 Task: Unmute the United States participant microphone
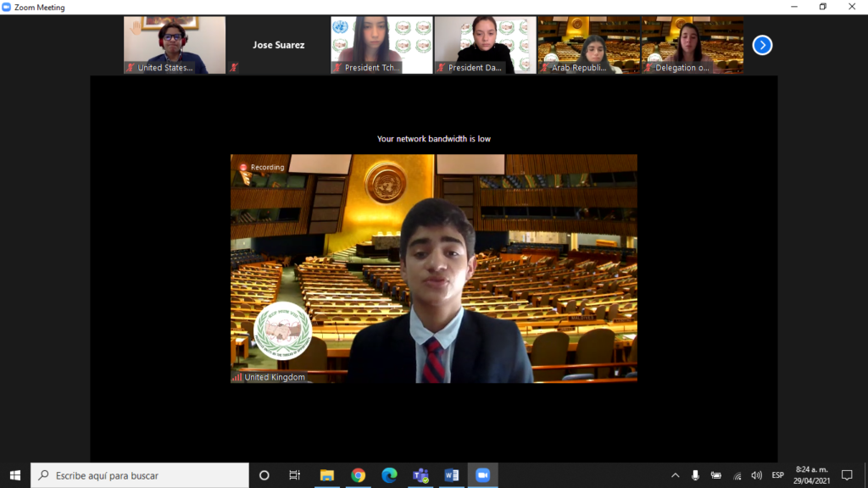click(x=129, y=67)
